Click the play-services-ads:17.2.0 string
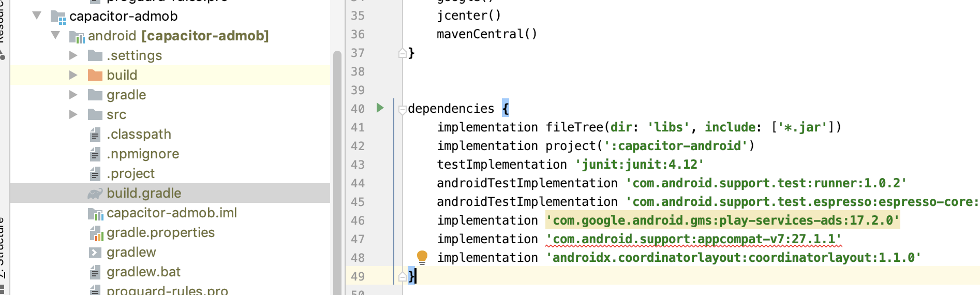980x295 pixels. pos(723,220)
